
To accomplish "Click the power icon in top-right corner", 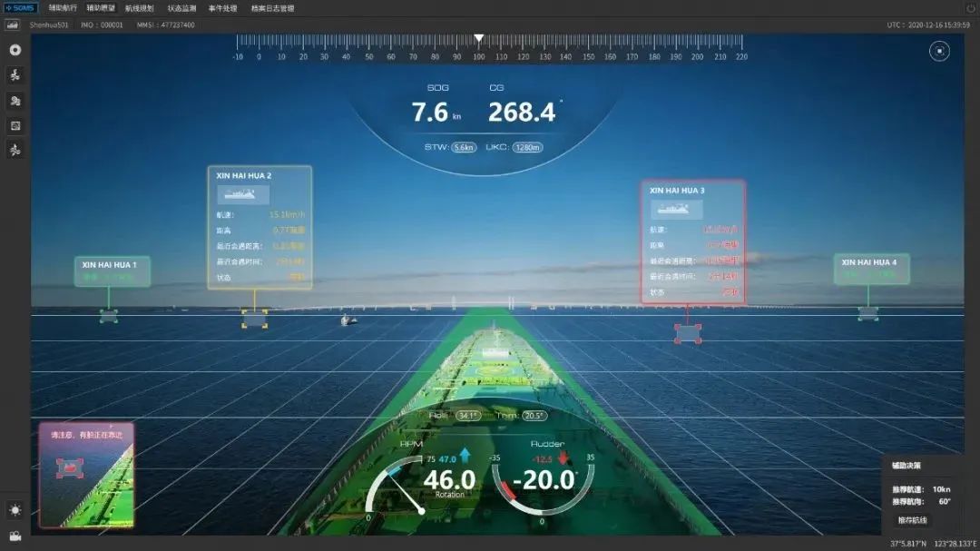I will 970,8.
